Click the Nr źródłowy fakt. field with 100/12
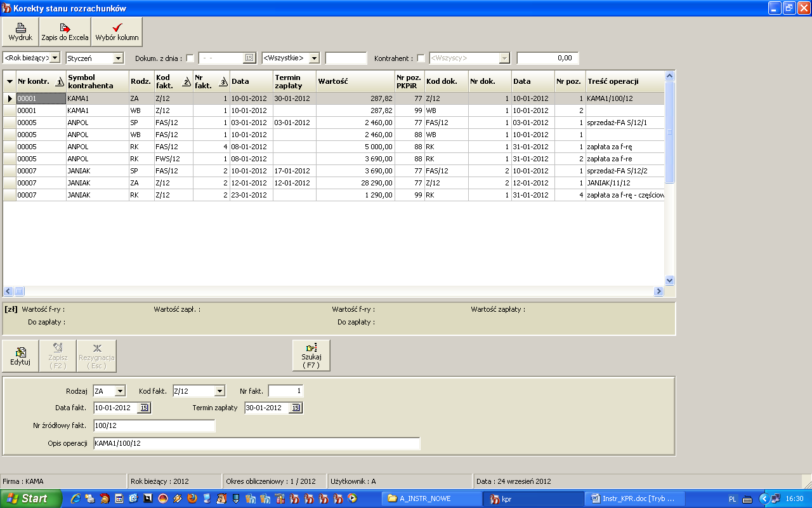812x508 pixels. (154, 425)
